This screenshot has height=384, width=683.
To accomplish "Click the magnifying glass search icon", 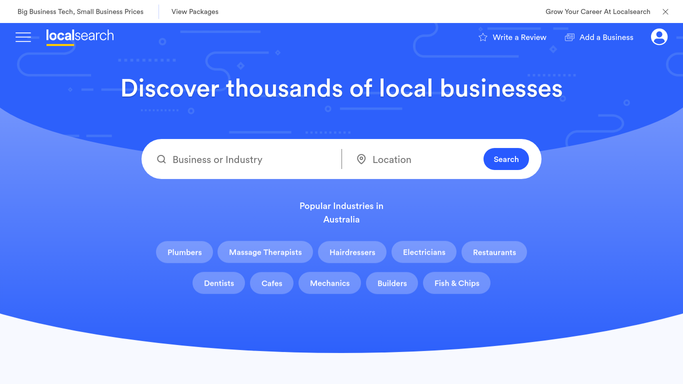I will tap(161, 159).
